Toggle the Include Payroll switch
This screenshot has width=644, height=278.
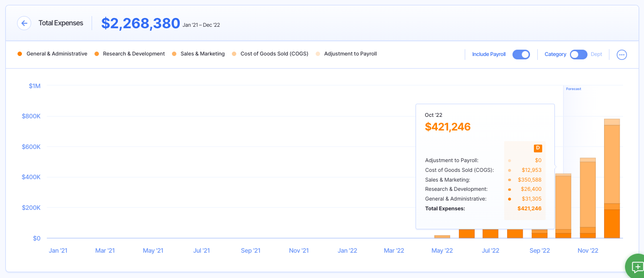pyautogui.click(x=521, y=55)
